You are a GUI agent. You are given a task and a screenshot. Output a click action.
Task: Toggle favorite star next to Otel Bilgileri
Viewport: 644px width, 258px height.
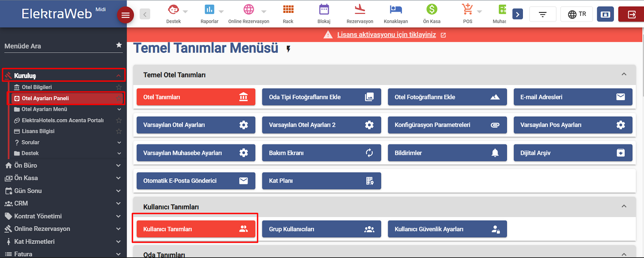point(119,87)
